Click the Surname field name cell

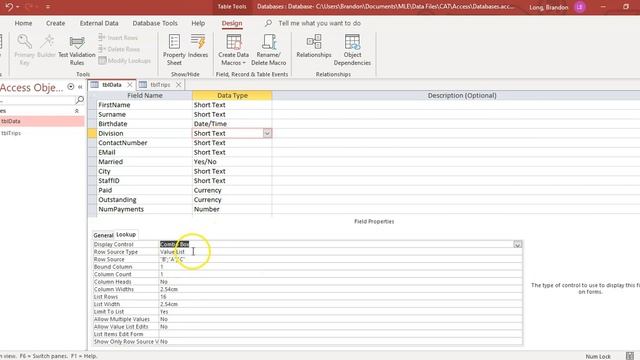(144, 115)
